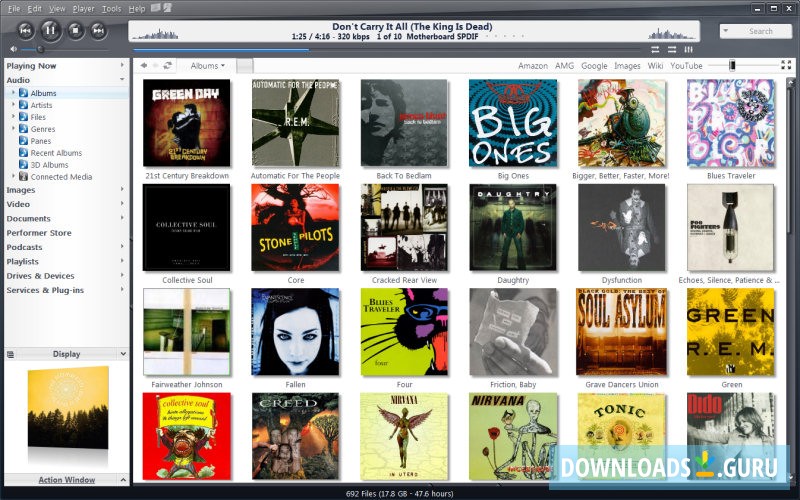Screen dimensions: 800x500
Task: Select the Artists tree icon
Action: (23, 105)
